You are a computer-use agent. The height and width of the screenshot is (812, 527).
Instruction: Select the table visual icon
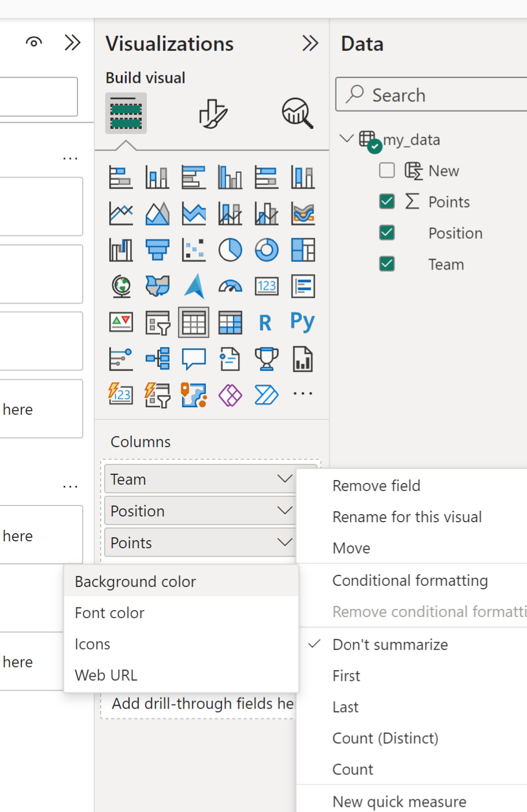(194, 322)
